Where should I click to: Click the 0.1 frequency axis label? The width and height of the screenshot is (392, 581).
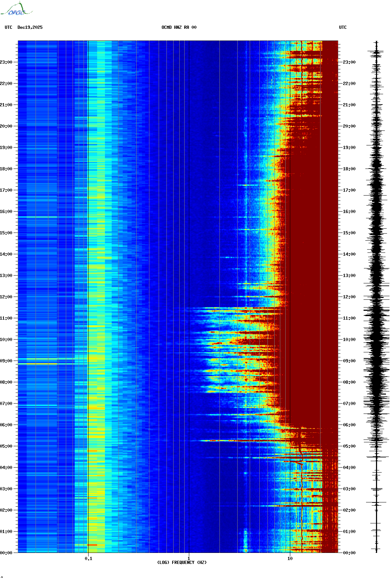pos(88,558)
